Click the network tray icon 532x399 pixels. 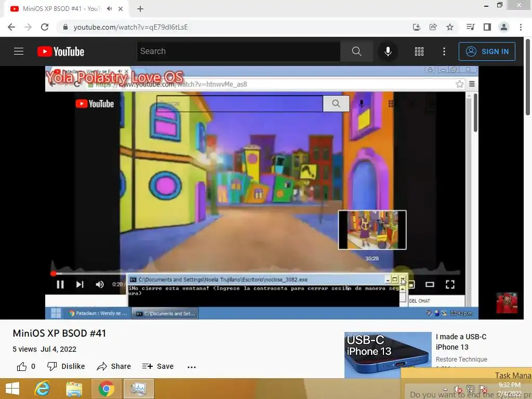pos(471,389)
